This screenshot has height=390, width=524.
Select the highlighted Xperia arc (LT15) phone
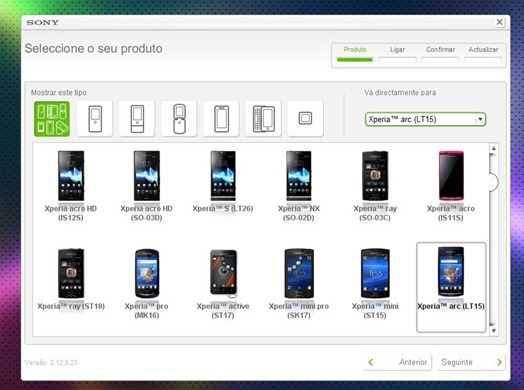point(451,287)
